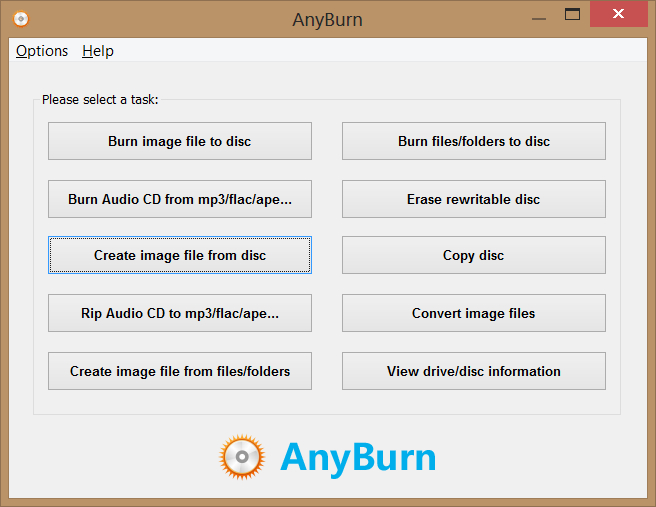Viewport: 656px width, 507px height.
Task: Minimize the AnyBurn window
Action: pyautogui.click(x=539, y=16)
